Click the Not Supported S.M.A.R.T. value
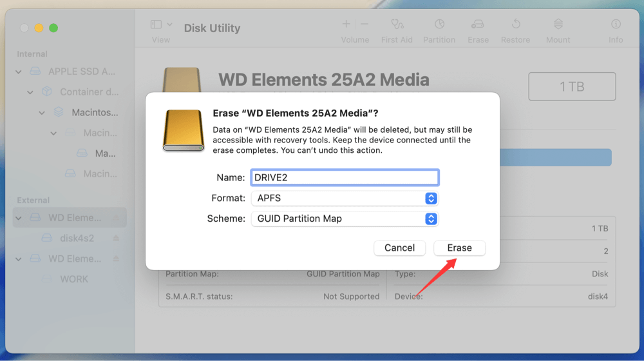 351,297
